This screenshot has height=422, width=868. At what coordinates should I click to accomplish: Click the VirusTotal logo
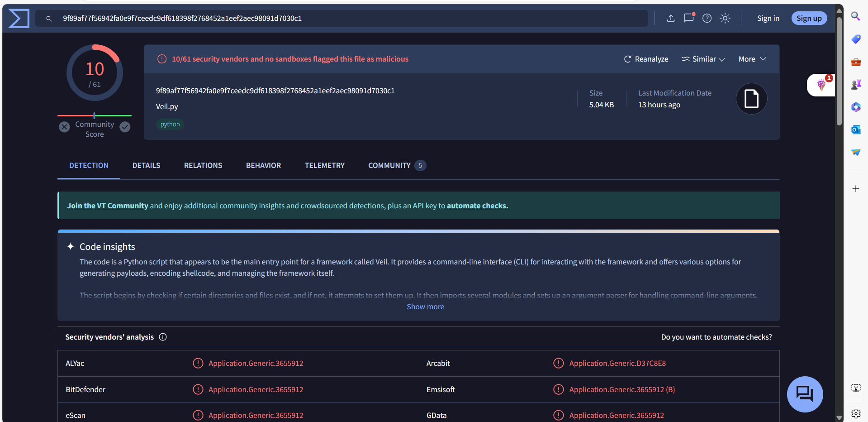click(19, 19)
